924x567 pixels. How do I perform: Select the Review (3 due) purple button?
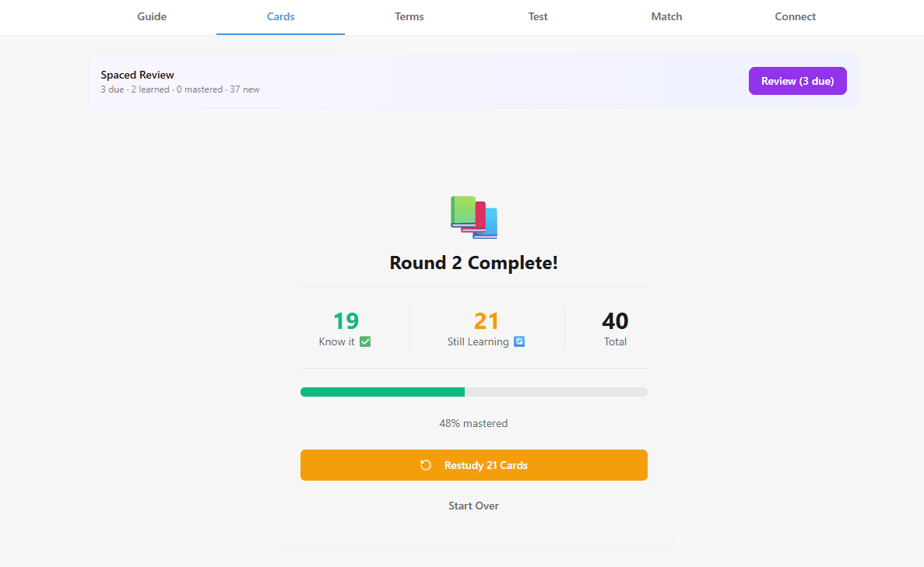797,80
